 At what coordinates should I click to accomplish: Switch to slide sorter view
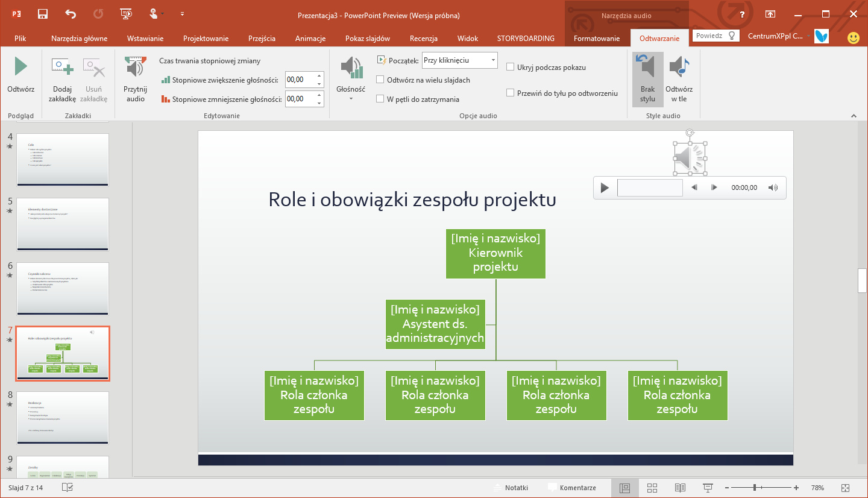[652, 488]
